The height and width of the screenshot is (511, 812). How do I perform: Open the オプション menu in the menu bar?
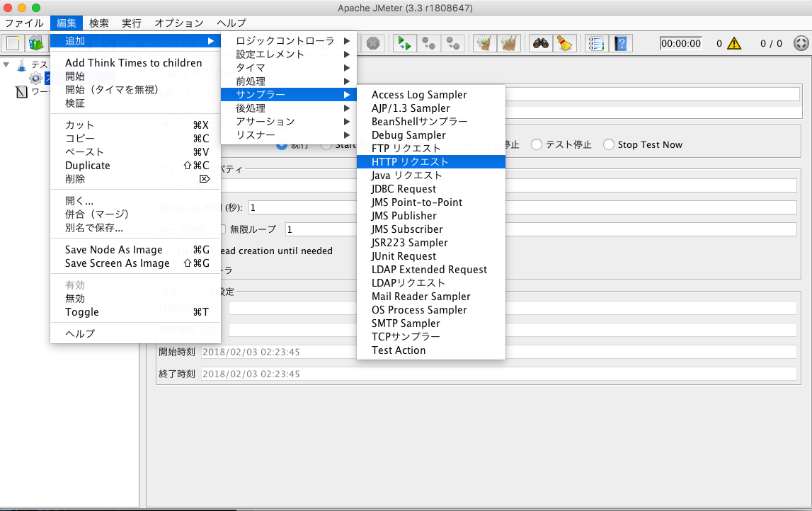coord(178,23)
